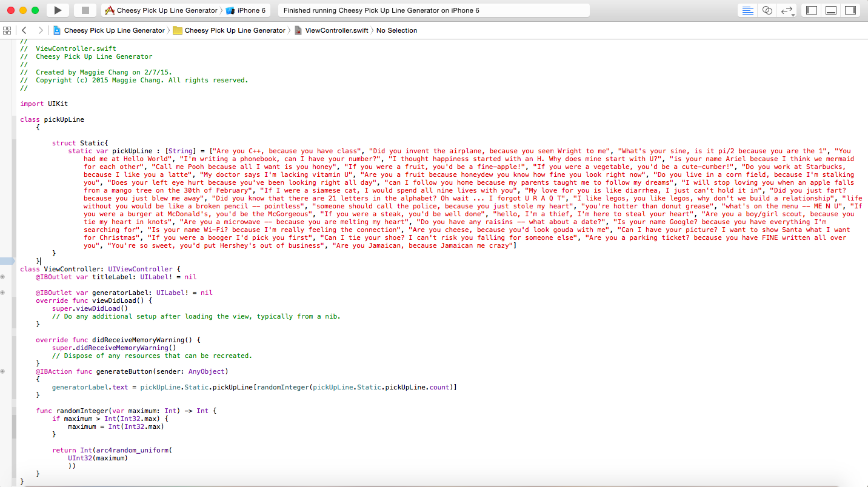Click '// Do any additional setup' comment
Viewport: 868px width, 487px height.
[x=196, y=316]
